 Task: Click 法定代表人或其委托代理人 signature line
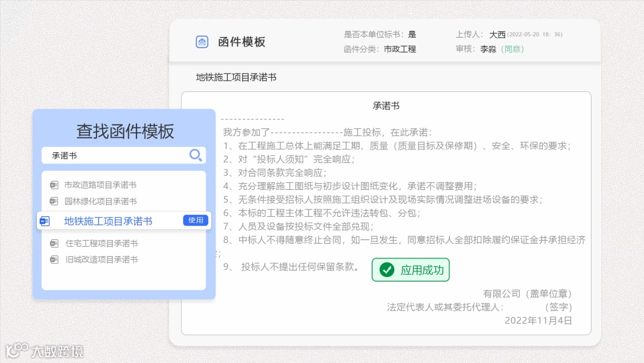(479, 307)
